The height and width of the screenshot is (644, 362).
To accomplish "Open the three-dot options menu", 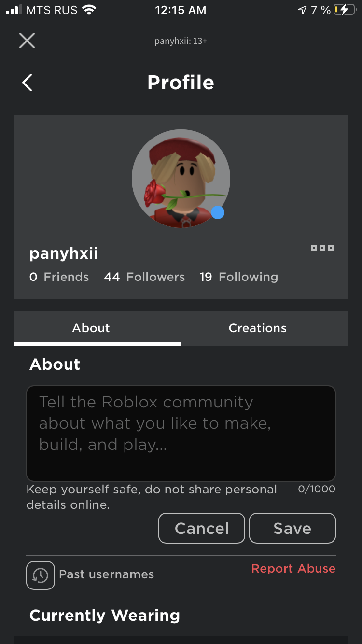I will coord(322,248).
